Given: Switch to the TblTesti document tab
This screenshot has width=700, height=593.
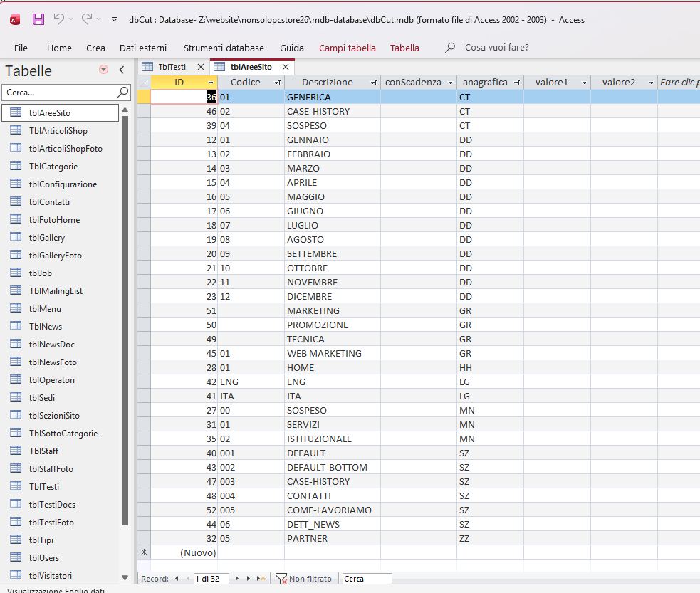Looking at the screenshot, I should click(172, 67).
